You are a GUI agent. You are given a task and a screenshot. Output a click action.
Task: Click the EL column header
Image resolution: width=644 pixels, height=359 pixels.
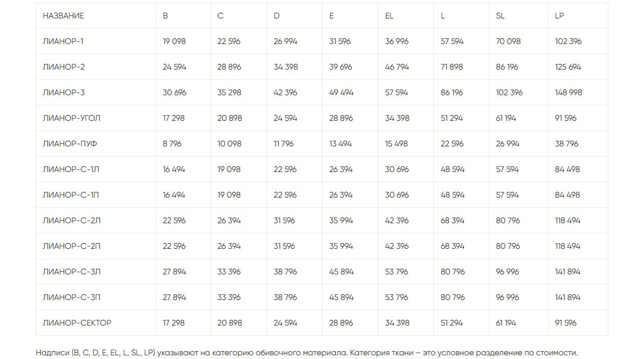tap(389, 16)
